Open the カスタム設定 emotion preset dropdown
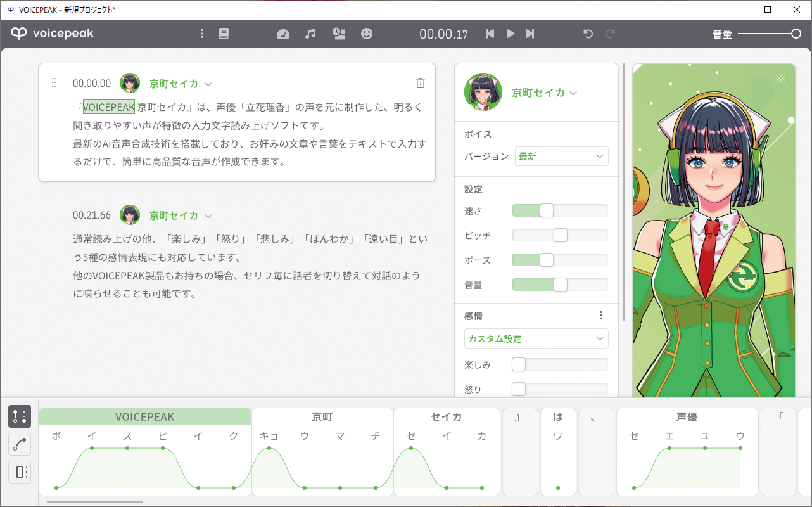 pos(536,338)
